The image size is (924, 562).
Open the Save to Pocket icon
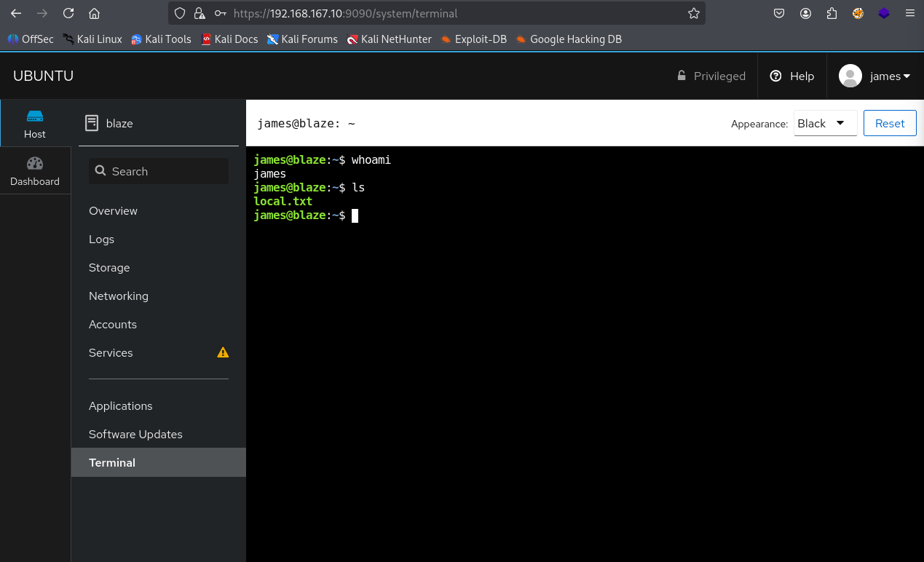(x=779, y=13)
